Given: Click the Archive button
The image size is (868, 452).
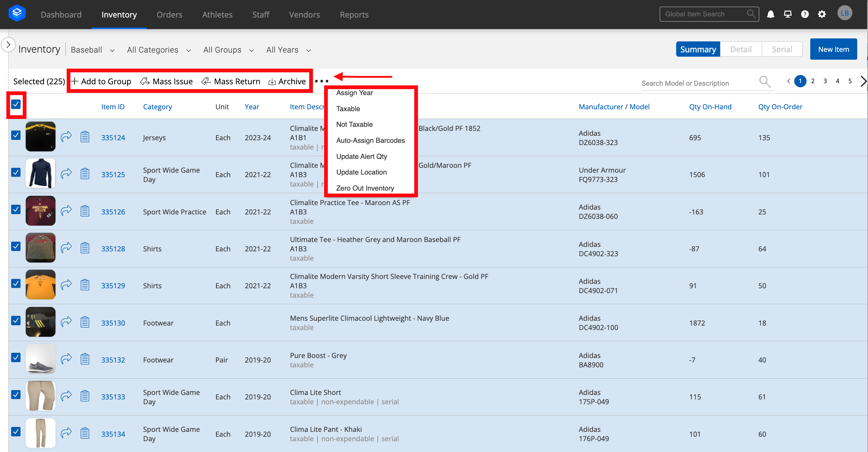Looking at the screenshot, I should [x=287, y=81].
